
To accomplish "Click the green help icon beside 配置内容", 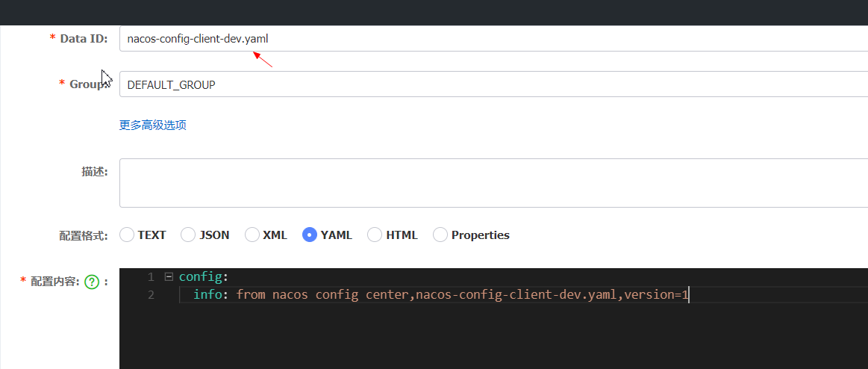I will click(92, 282).
